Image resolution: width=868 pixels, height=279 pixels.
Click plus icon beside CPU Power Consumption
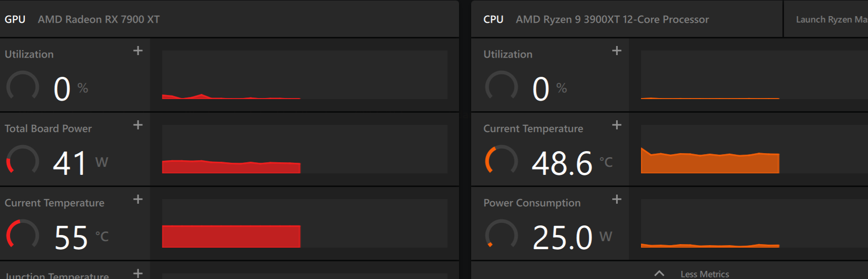click(617, 199)
